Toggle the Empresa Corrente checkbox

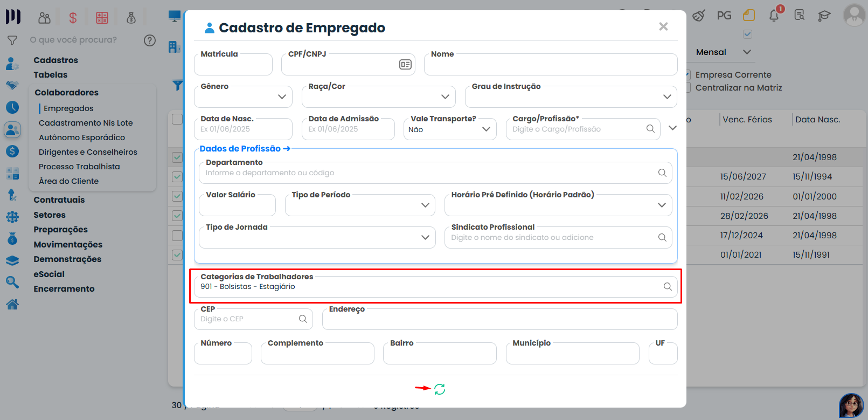click(688, 74)
